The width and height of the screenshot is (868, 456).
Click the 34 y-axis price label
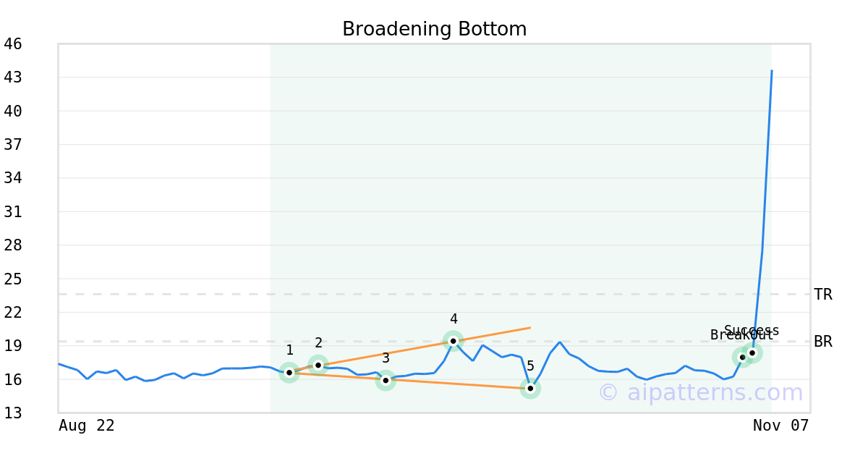coord(13,178)
